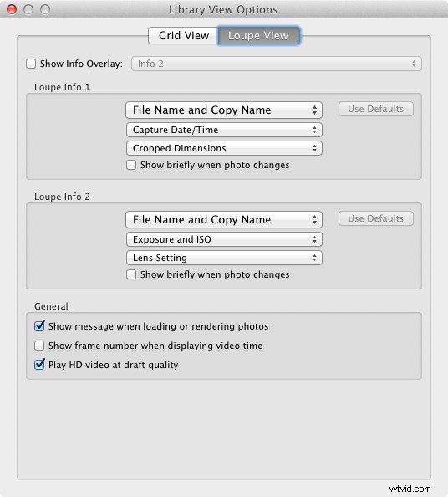Open the Exposure and ISO dropdown

point(224,239)
